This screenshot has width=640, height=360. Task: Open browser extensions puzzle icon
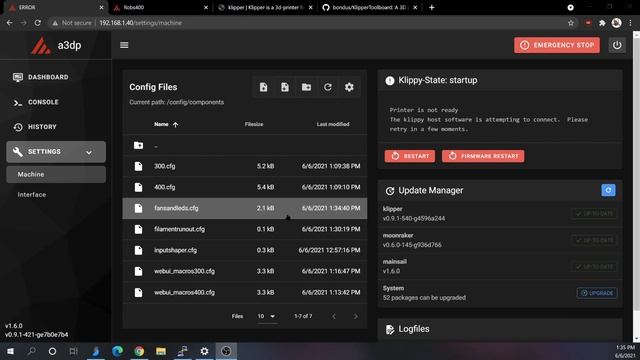point(602,23)
